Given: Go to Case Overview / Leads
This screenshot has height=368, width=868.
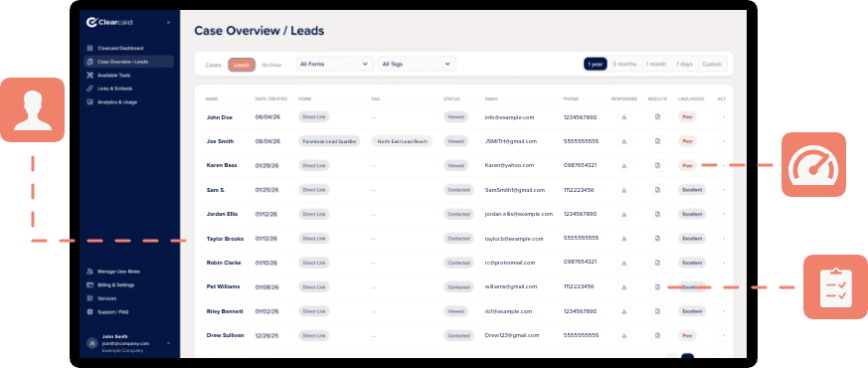Looking at the screenshot, I should [x=128, y=62].
